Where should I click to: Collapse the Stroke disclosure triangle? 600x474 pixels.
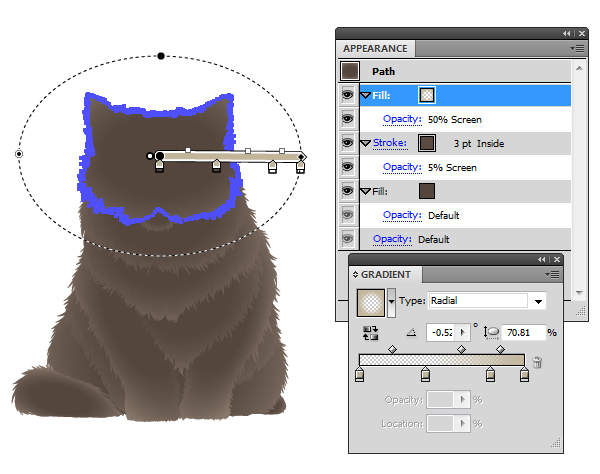(x=366, y=143)
